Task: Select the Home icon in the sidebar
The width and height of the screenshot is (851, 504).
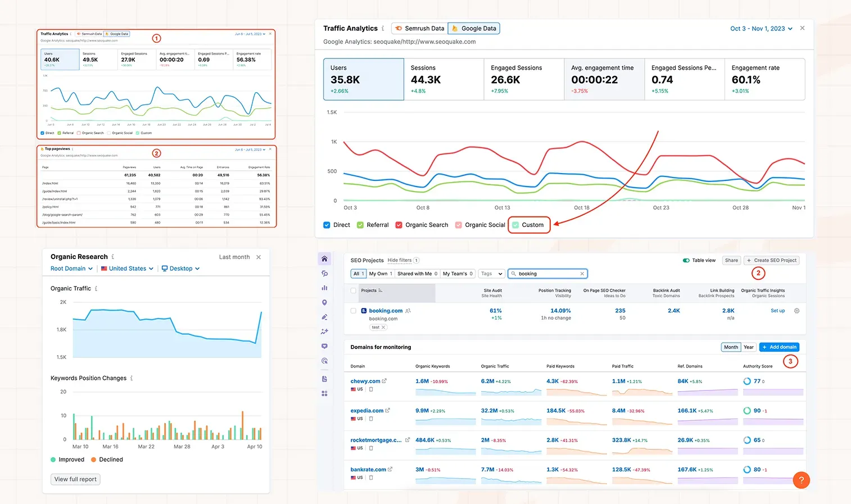Action: tap(324, 258)
